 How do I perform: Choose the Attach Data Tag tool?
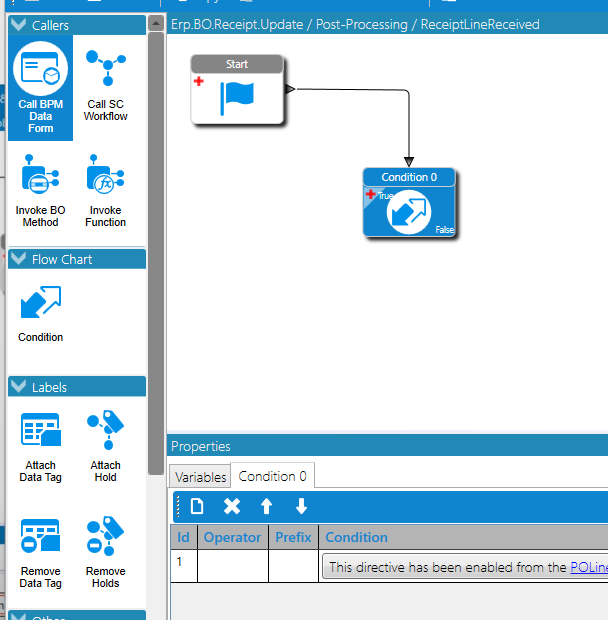pyautogui.click(x=40, y=447)
